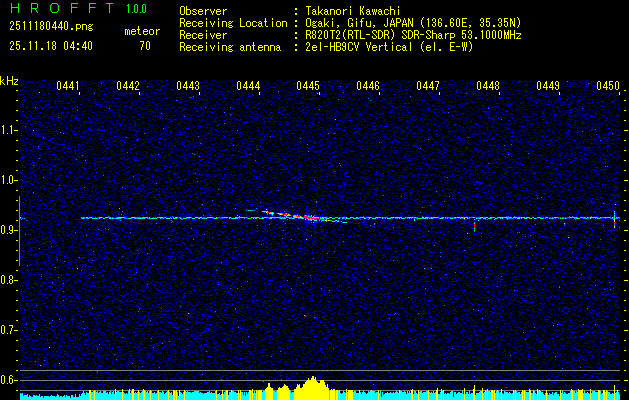The image size is (629, 400).
Task: Click the meteor count value 70
Action: 144,46
